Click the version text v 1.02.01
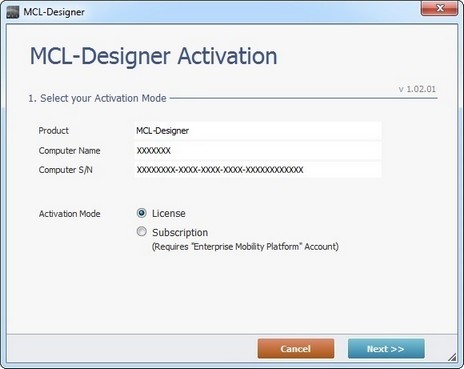The height and width of the screenshot is (369, 464). (x=417, y=89)
